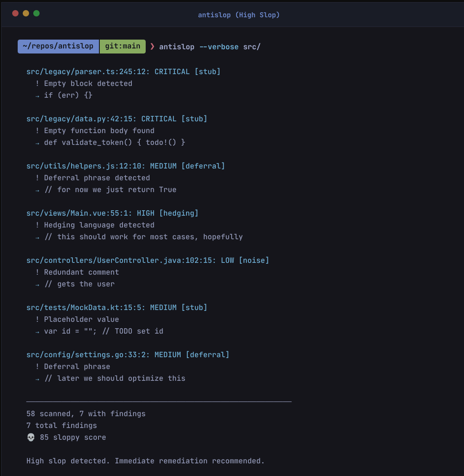The width and height of the screenshot is (464, 476).
Task: Click the warning icon on the Main.vue finding
Action: (37, 225)
